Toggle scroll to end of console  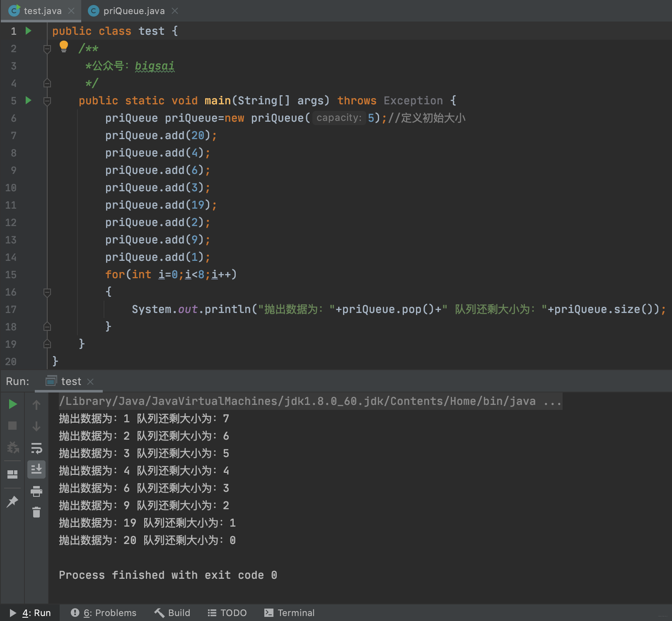pos(36,469)
